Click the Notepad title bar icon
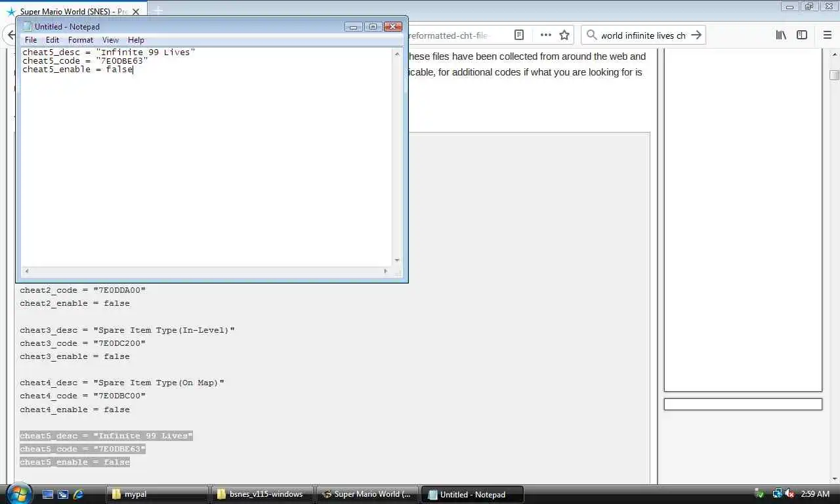 coord(27,26)
